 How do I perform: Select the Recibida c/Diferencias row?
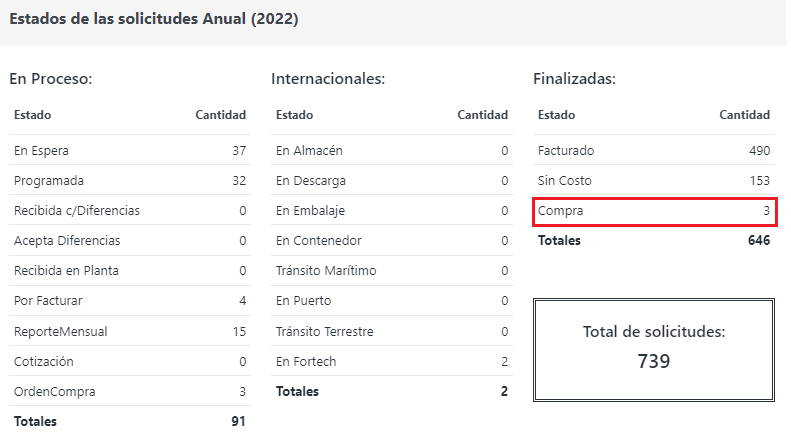130,211
